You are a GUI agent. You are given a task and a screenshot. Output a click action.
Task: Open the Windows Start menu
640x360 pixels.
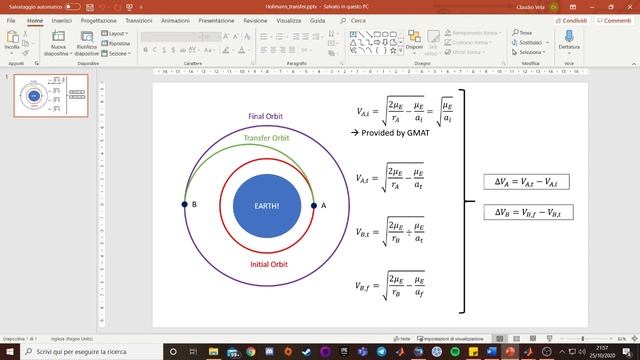point(10,351)
